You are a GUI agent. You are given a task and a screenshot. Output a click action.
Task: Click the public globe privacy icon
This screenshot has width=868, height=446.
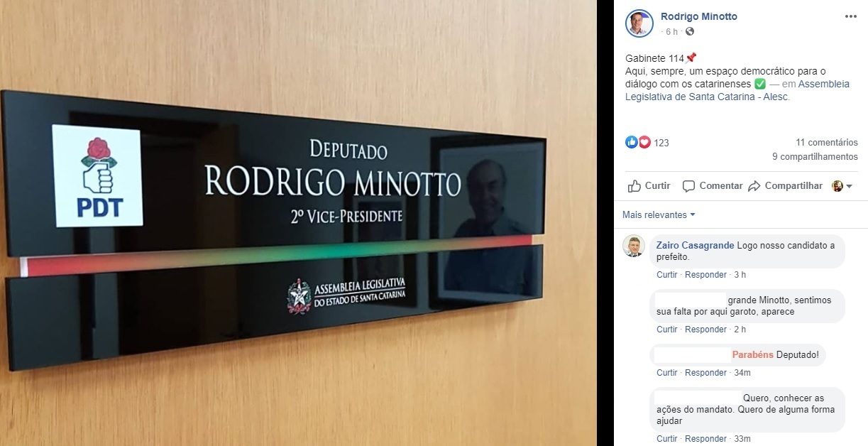click(x=690, y=32)
